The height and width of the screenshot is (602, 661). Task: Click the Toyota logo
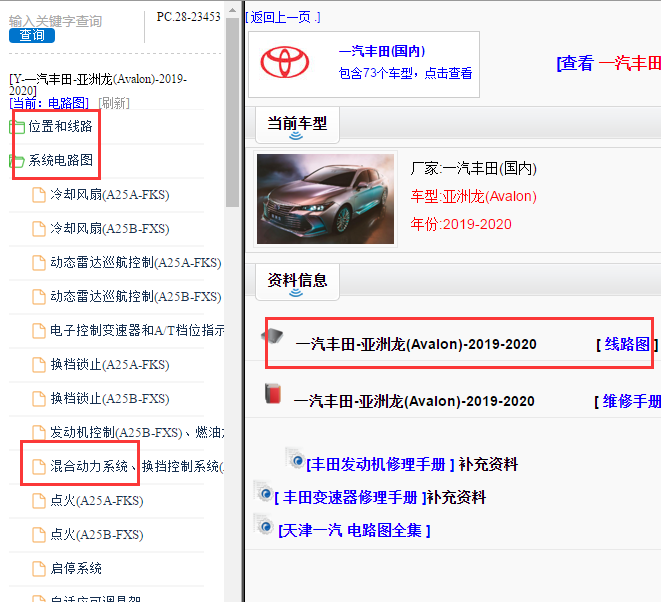click(x=285, y=62)
